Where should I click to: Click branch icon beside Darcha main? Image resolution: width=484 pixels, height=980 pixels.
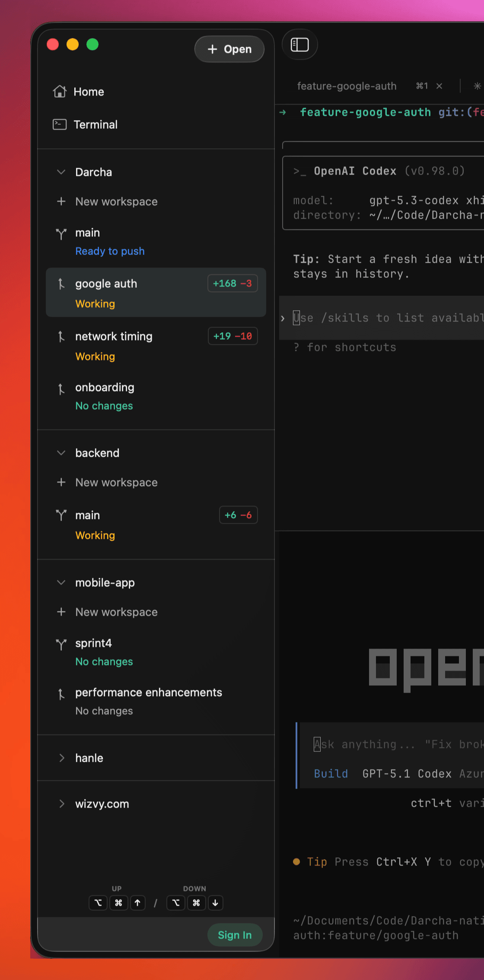[61, 234]
